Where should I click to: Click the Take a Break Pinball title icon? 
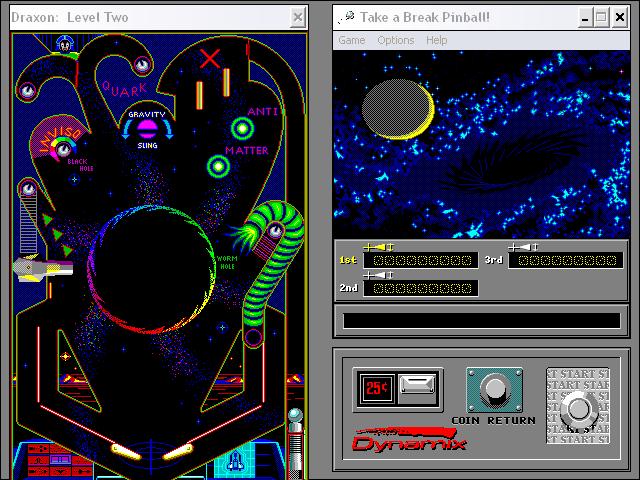coord(346,18)
